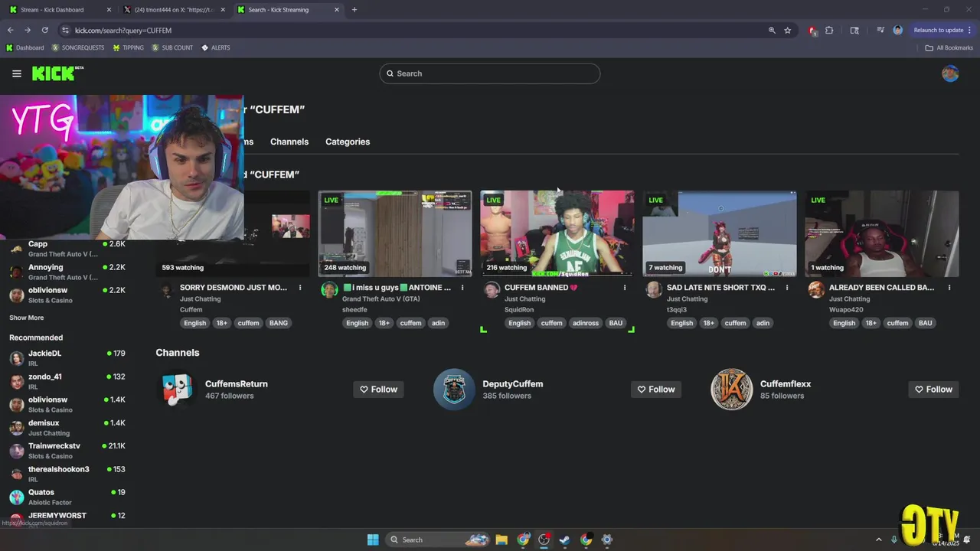Open options for CUFFEM BANNED stream
The height and width of the screenshot is (551, 980).
click(625, 288)
